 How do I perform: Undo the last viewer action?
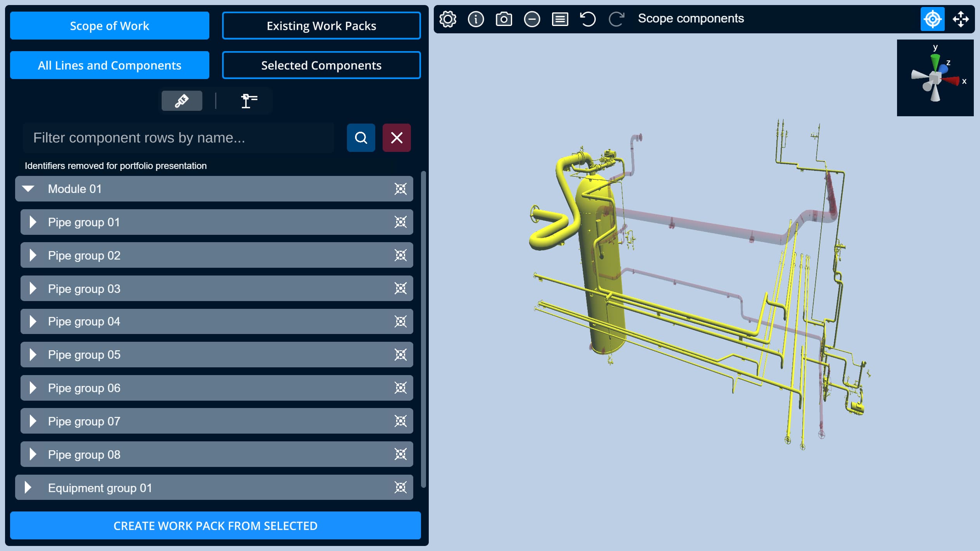coord(588,19)
